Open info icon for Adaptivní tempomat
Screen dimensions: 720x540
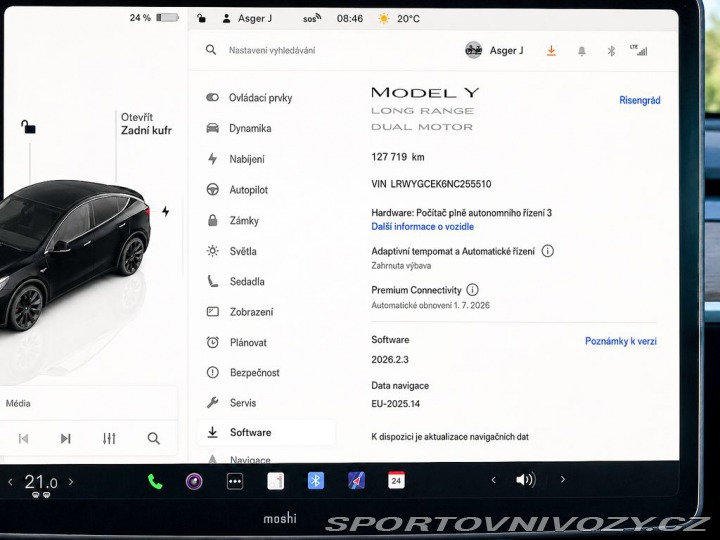click(x=547, y=251)
